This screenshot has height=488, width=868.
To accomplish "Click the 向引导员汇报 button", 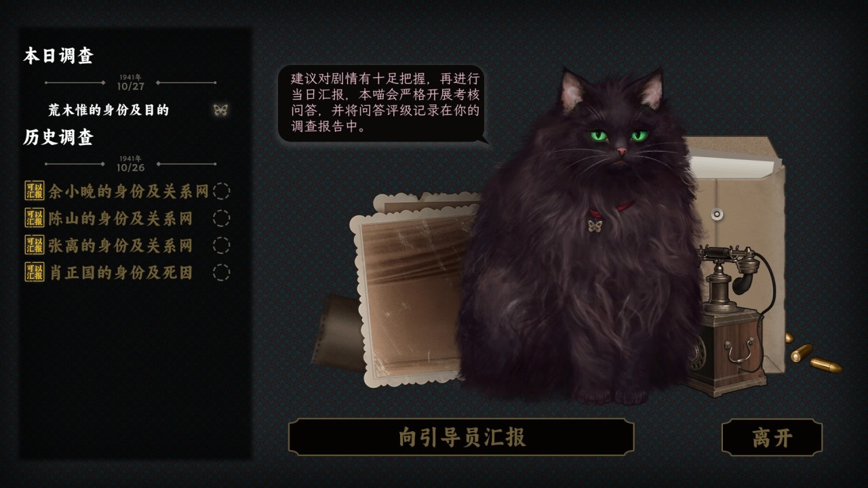I will click(461, 437).
